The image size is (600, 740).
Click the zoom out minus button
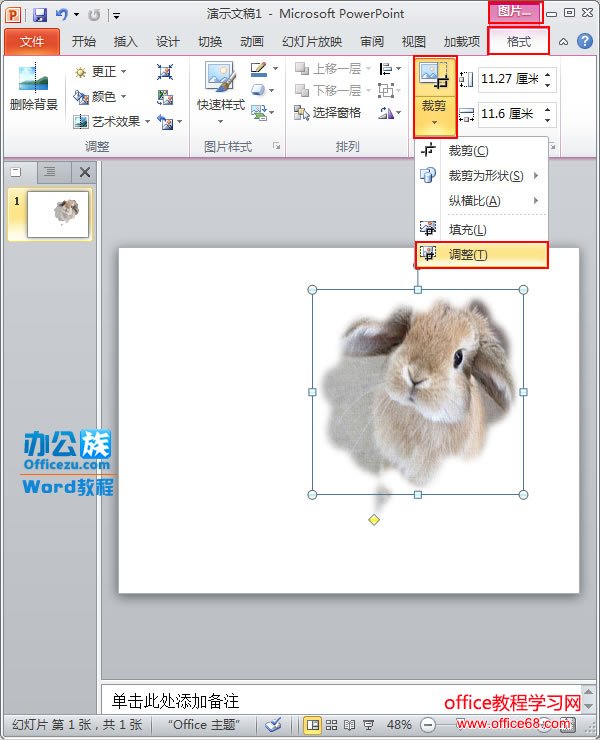(428, 724)
